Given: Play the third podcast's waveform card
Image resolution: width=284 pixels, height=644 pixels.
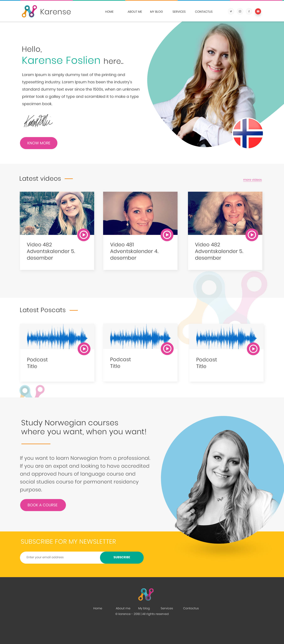Looking at the screenshot, I should point(253,349).
